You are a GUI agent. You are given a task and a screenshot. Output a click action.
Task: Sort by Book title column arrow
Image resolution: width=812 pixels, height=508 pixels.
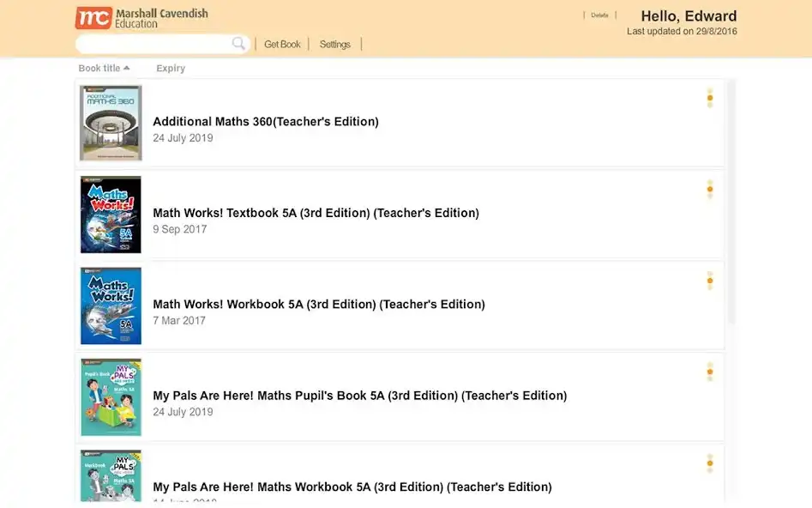pyautogui.click(x=126, y=68)
